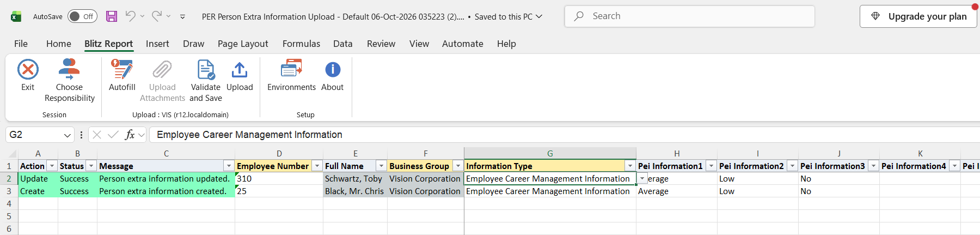980x235 pixels.
Task: Click the Insert Function fx button
Action: click(x=130, y=135)
